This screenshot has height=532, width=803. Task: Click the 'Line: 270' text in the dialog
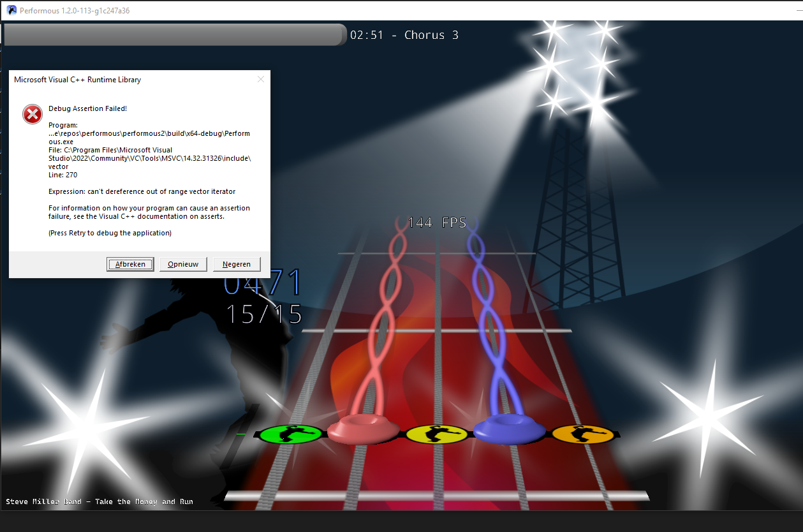coord(63,175)
